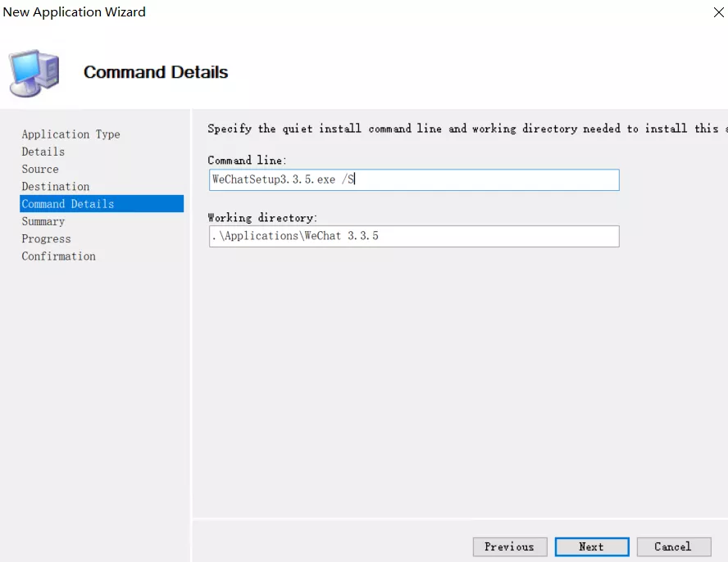728x562 pixels.
Task: Select the Confirmation step in sidebar
Action: (58, 256)
